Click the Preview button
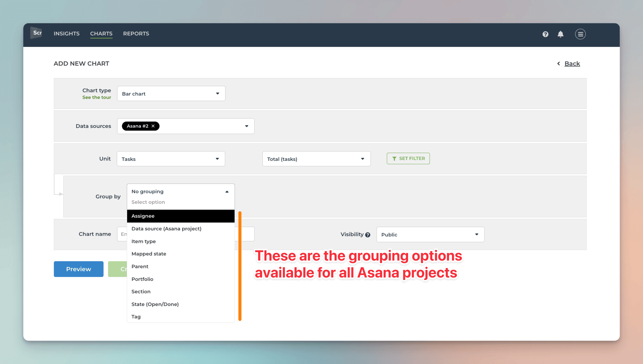The image size is (643, 364). [78, 269]
